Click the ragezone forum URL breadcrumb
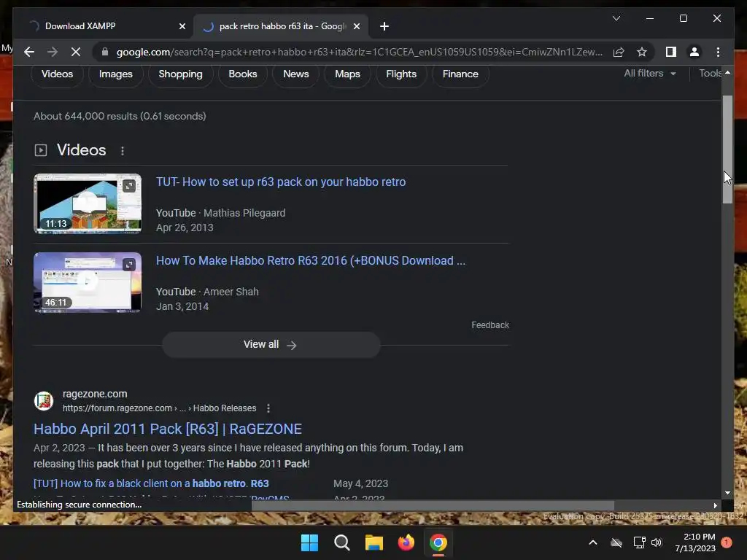 point(159,408)
